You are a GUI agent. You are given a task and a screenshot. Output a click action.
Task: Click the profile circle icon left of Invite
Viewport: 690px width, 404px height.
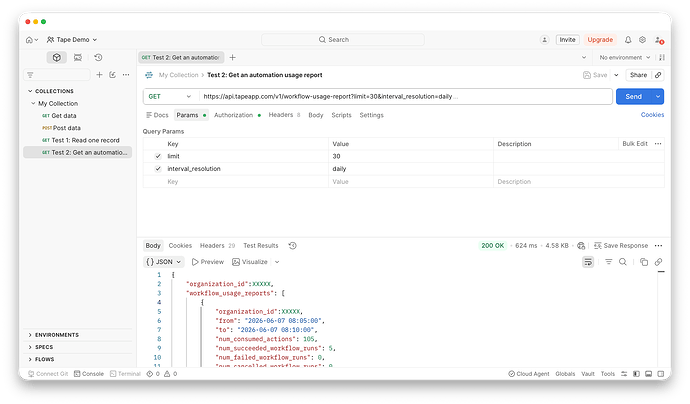coord(544,40)
